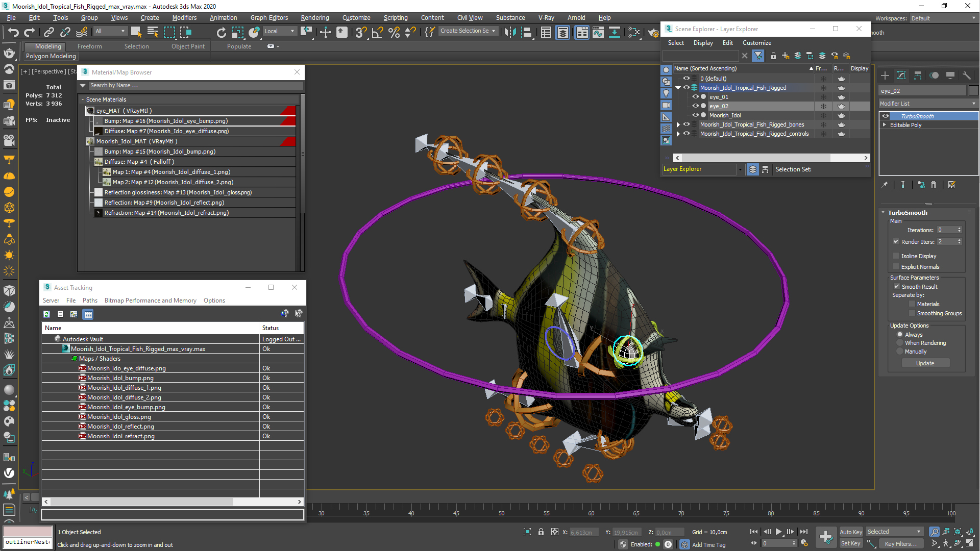Click Play Animation button
This screenshot has height=551, width=980.
click(x=779, y=532)
